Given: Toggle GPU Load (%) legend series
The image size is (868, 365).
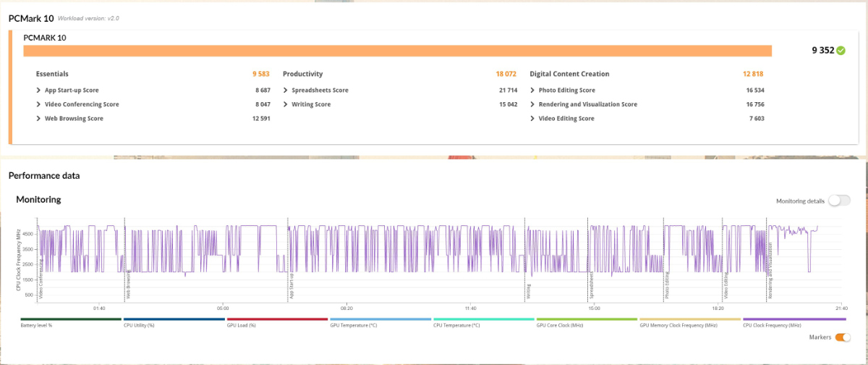Looking at the screenshot, I should (278, 322).
